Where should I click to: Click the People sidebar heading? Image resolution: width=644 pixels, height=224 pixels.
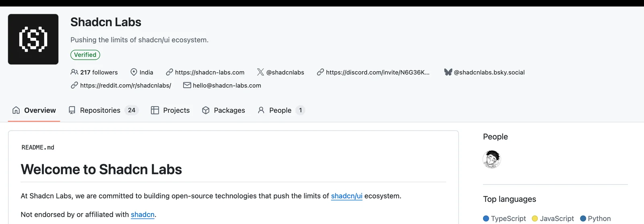pyautogui.click(x=495, y=137)
